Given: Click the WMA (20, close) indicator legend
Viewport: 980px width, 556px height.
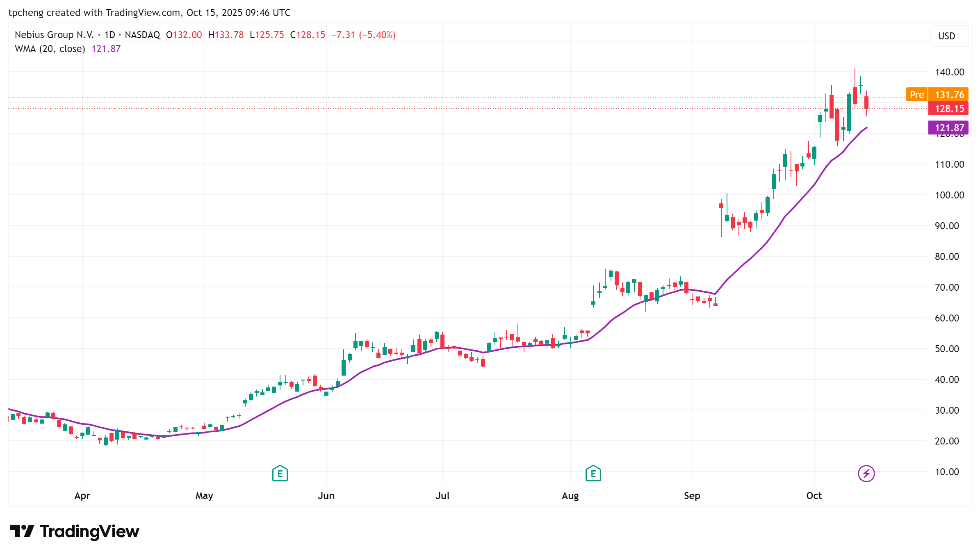Looking at the screenshot, I should coord(50,49).
